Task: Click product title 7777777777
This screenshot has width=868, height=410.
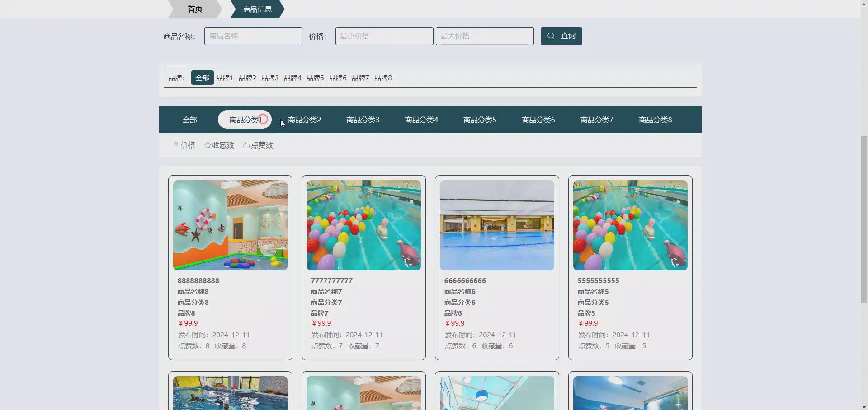Action: pos(332,280)
